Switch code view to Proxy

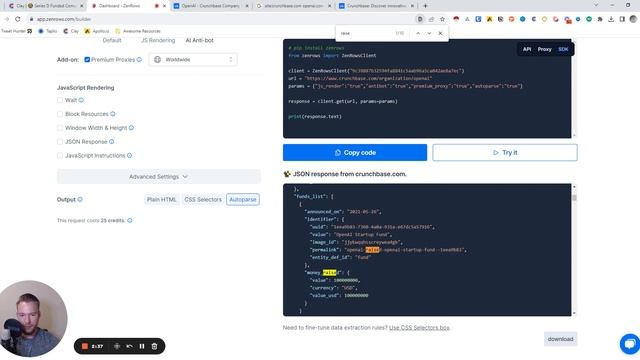click(544, 49)
